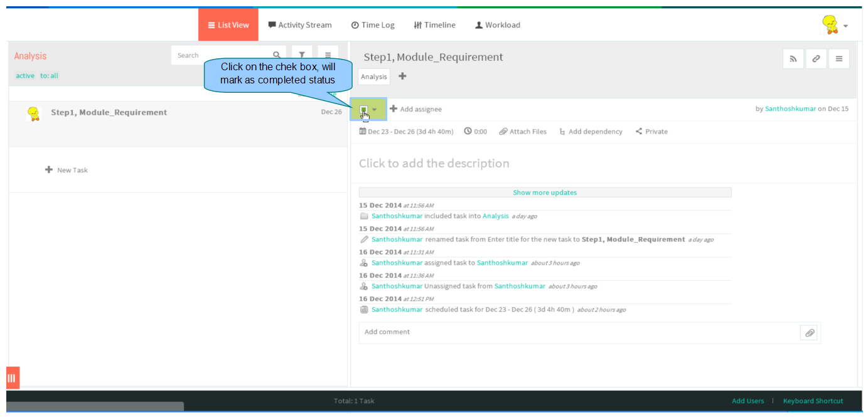Click the search magnifier icon
Viewport: 868px width, 417px height.
coord(277,55)
